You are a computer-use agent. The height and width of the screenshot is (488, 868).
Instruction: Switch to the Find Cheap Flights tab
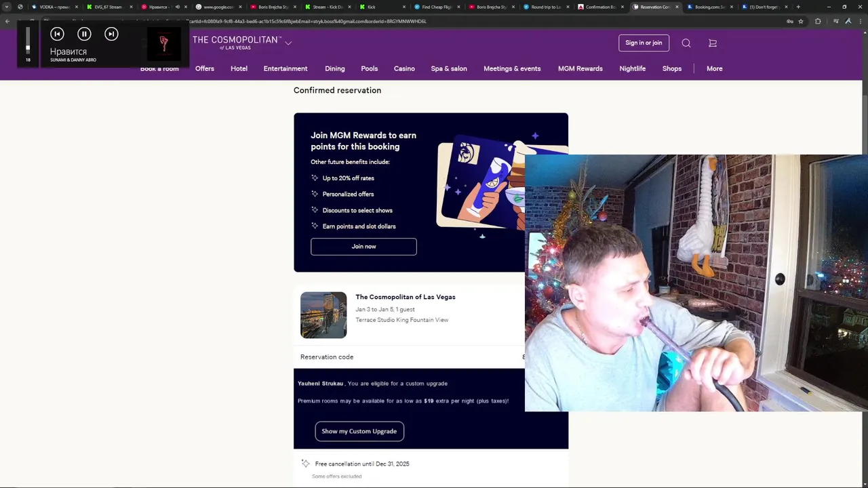pos(436,7)
